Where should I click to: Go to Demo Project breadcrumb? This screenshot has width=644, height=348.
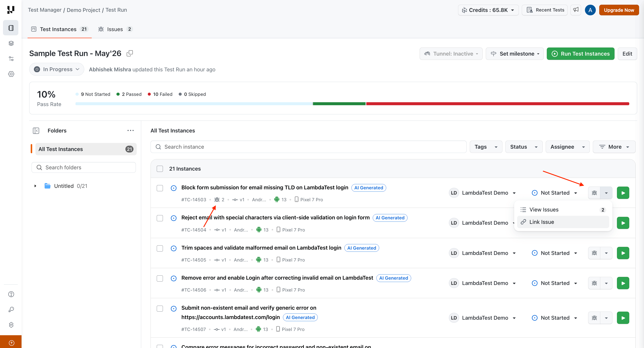click(83, 10)
